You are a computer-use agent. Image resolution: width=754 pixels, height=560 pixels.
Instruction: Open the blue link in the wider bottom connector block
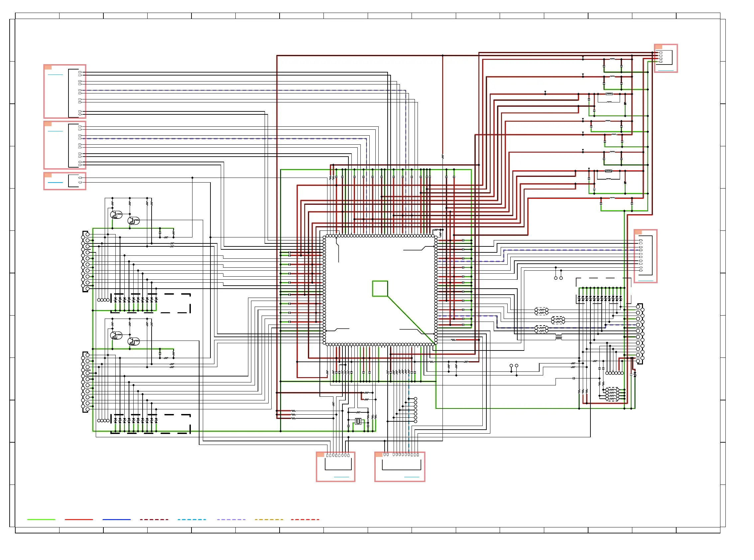[411, 477]
